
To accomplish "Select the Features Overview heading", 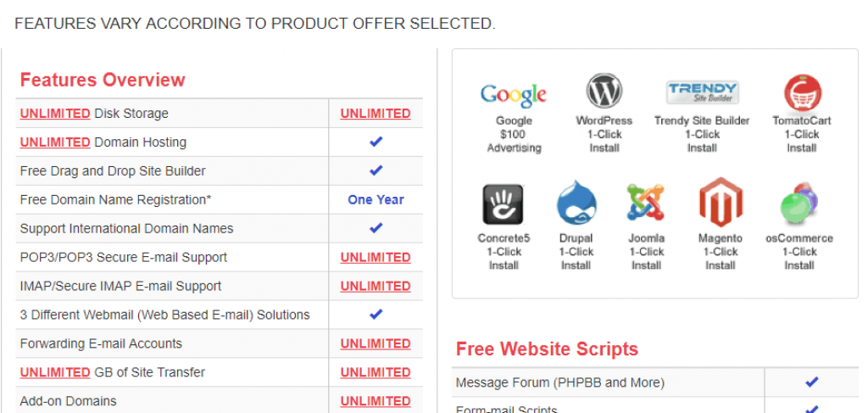I will coord(103,80).
